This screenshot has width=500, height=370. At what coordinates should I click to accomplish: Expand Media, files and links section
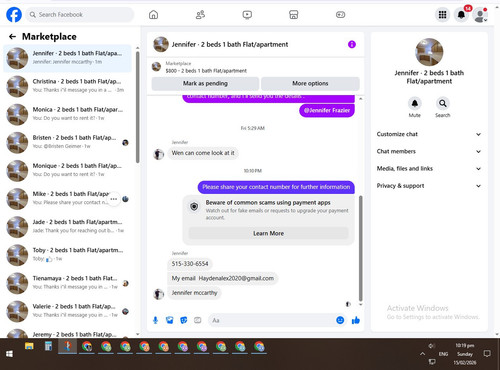point(429,169)
